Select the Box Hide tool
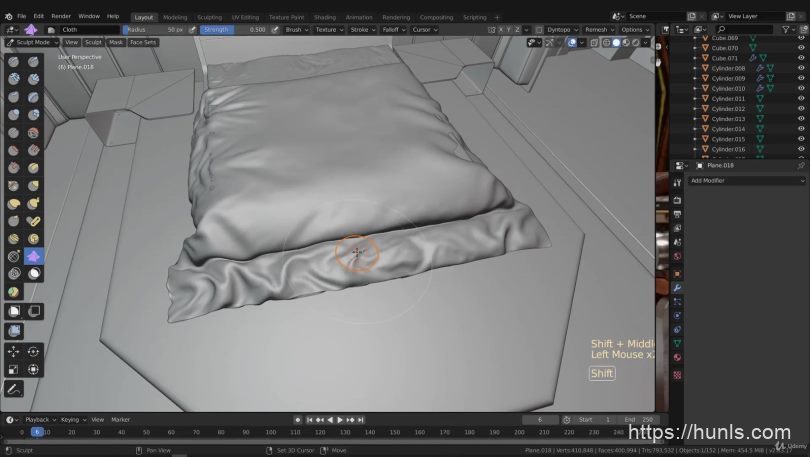 (33, 311)
